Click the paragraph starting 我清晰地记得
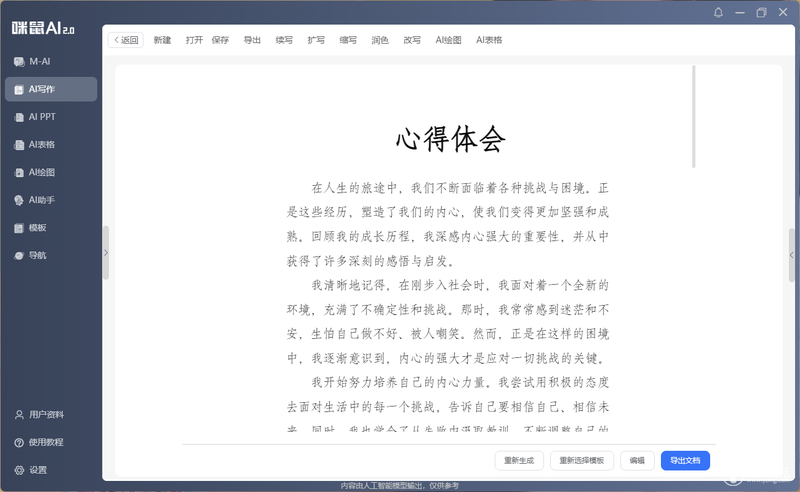The width and height of the screenshot is (800, 492). 447,322
